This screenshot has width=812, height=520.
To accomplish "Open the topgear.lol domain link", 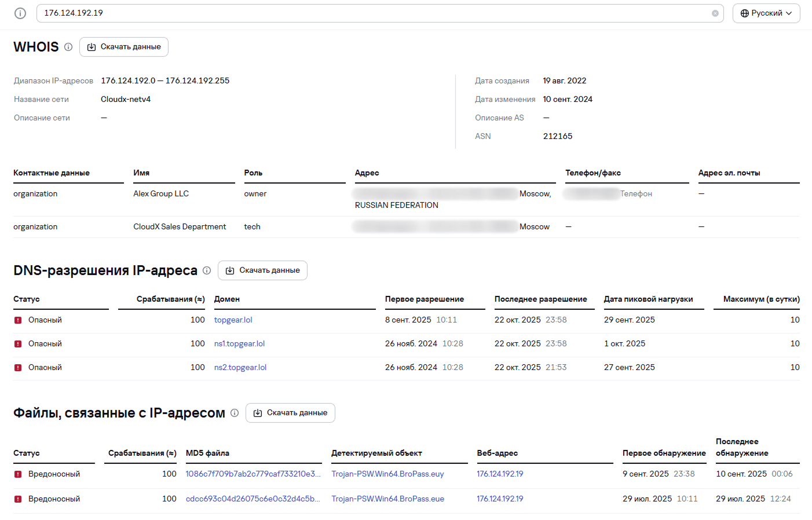I will tap(233, 320).
